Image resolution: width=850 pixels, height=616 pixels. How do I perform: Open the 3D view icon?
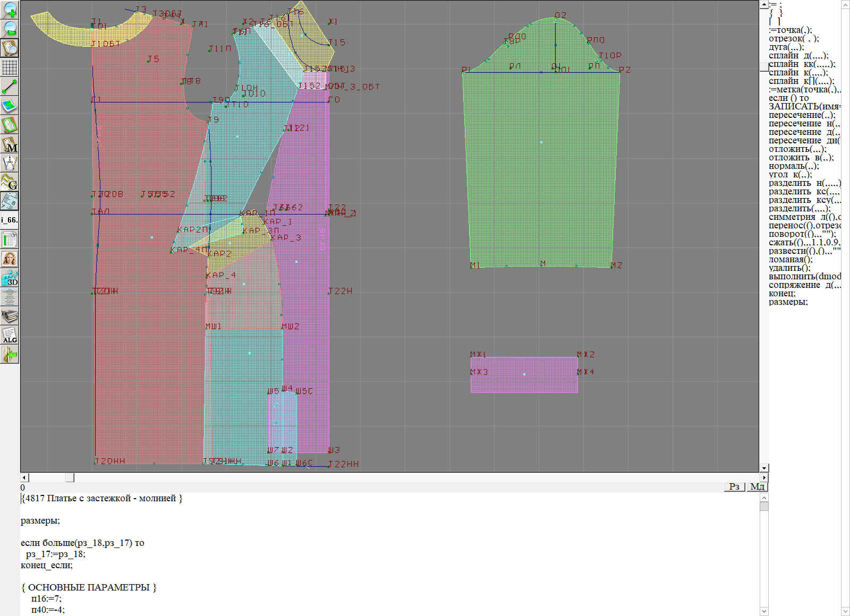tap(10, 278)
